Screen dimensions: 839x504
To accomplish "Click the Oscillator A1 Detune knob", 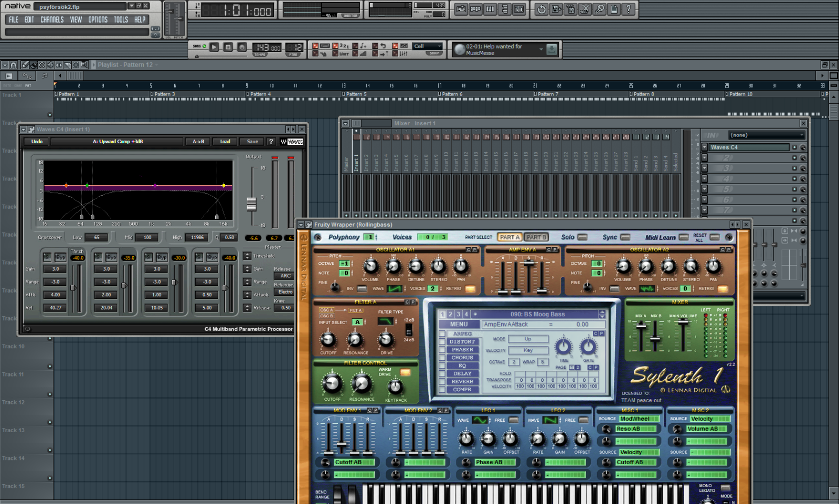I will pyautogui.click(x=416, y=266).
